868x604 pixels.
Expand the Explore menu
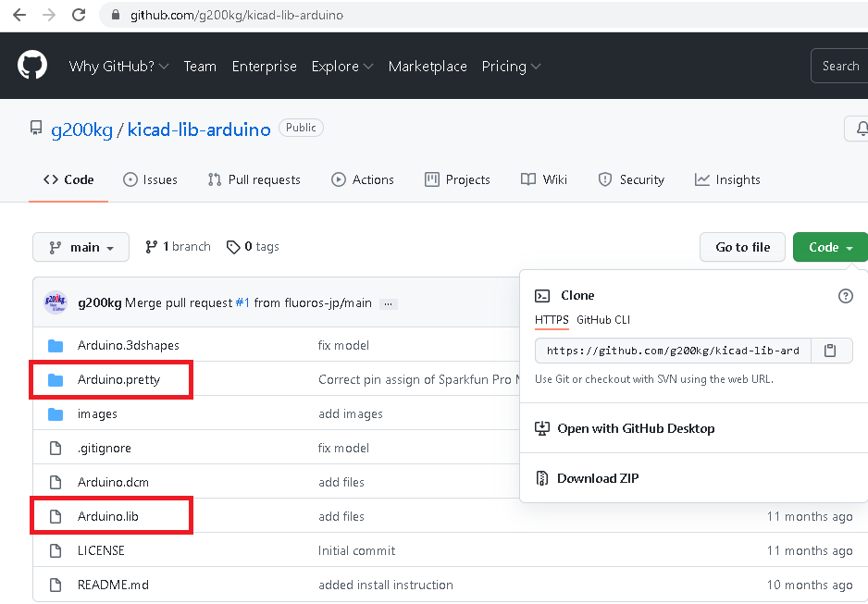click(342, 67)
